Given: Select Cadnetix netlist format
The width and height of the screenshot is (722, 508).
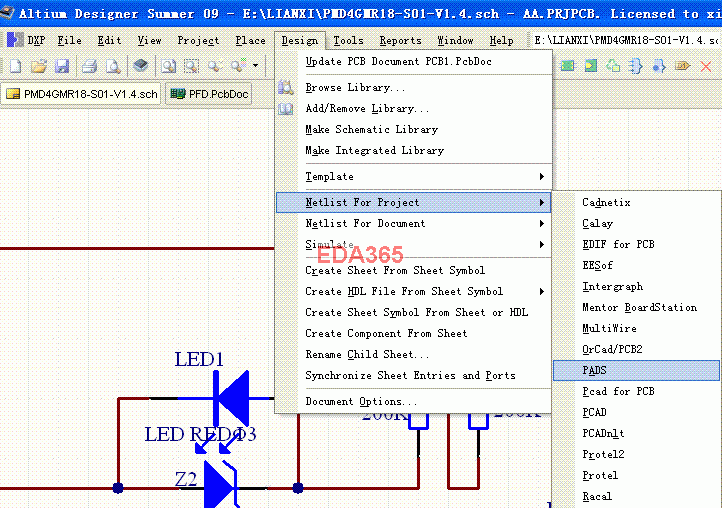Looking at the screenshot, I should 636,202.
